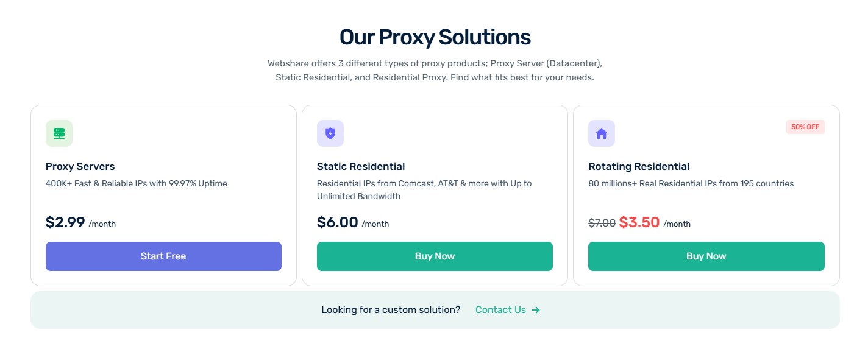This screenshot has width=868, height=338.
Task: Click the green Proxy Servers server icon
Action: tap(59, 133)
